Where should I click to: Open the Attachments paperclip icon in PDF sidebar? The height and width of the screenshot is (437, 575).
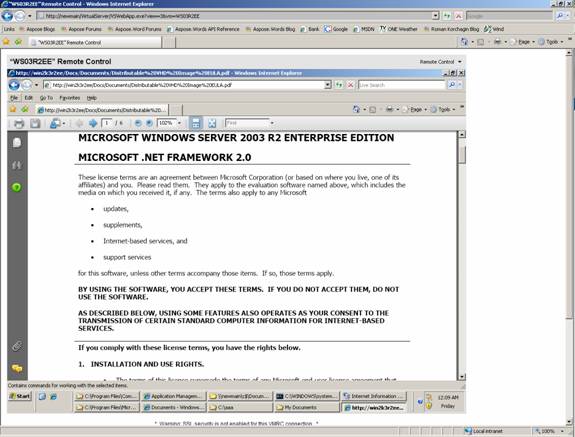[17, 346]
